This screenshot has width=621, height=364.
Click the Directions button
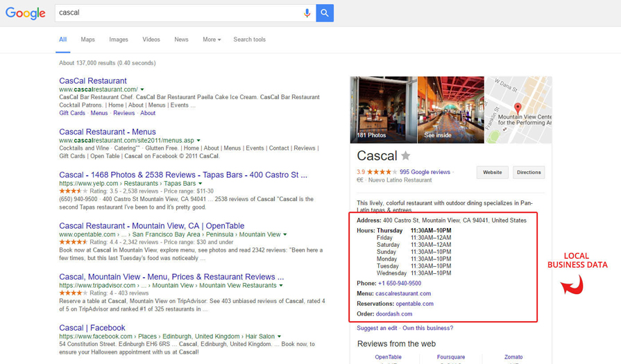[528, 172]
